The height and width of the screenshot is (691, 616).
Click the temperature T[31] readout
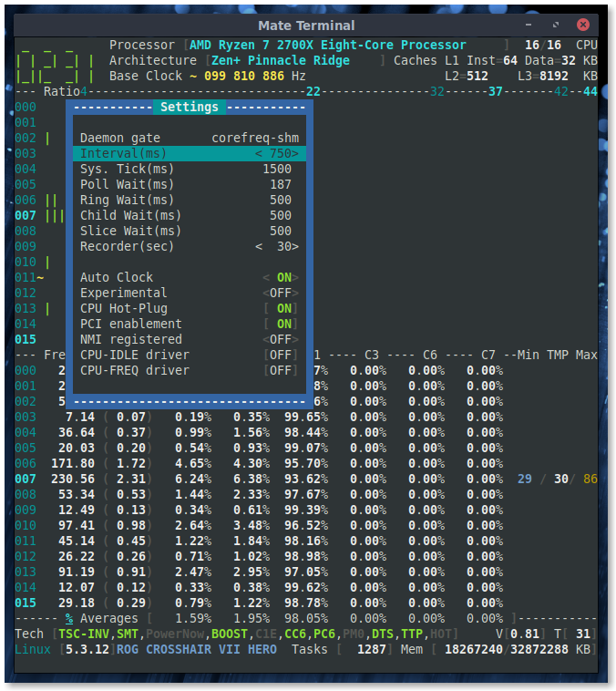click(576, 634)
